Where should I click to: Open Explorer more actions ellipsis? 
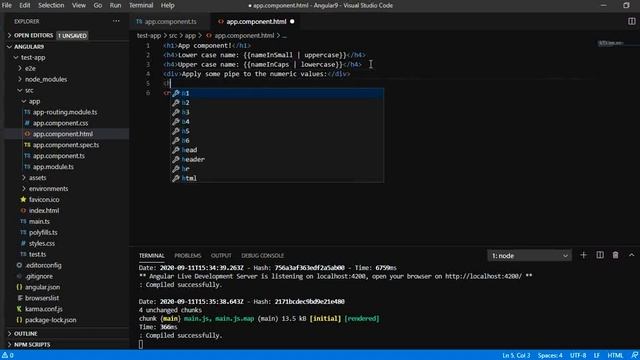116,21
